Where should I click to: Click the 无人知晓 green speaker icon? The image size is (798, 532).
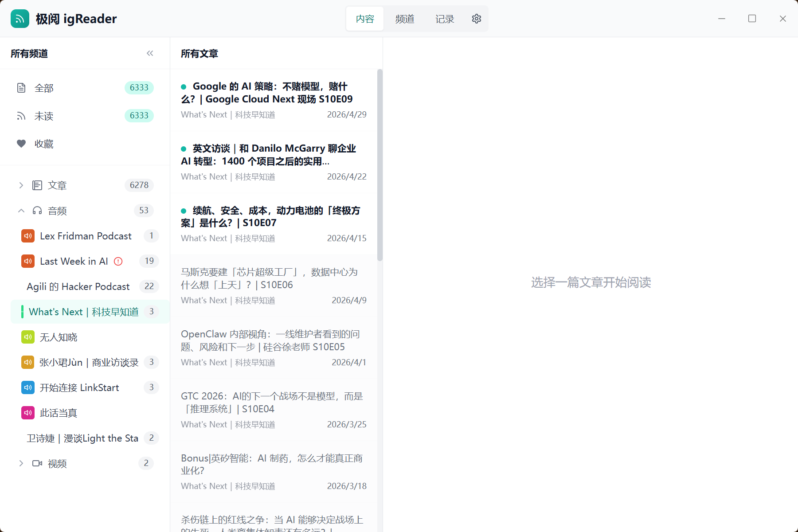[28, 337]
